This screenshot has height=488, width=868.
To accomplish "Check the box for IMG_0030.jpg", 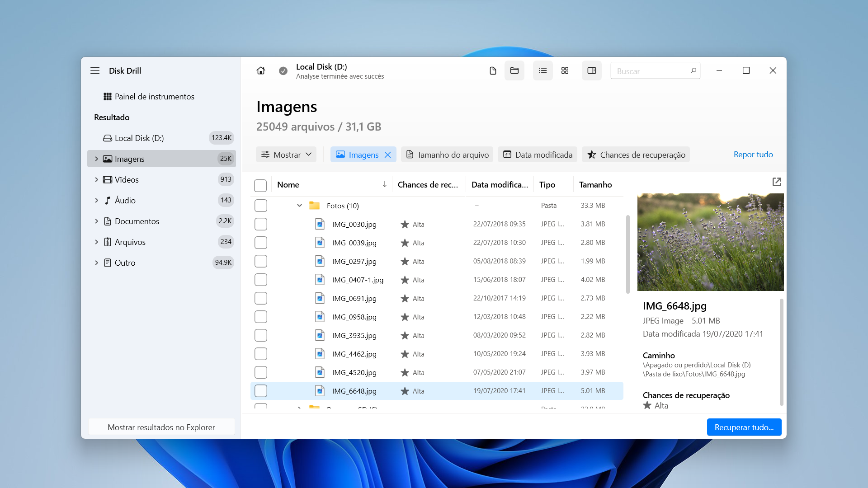I will coord(261,224).
